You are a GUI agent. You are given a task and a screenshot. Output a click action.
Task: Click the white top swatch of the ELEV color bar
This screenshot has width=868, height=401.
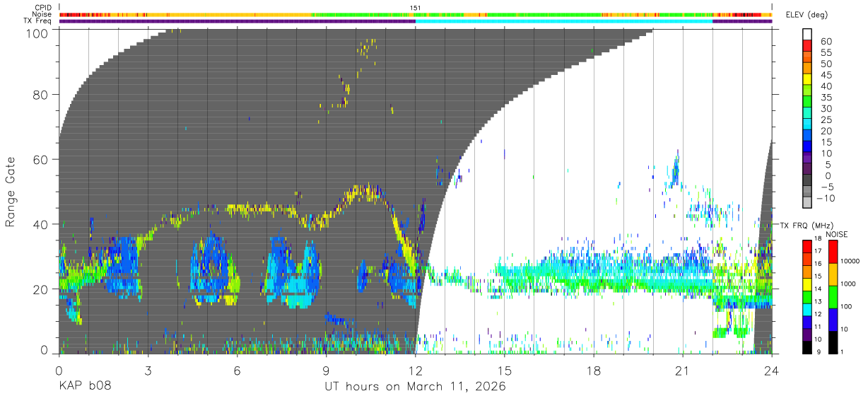[807, 35]
